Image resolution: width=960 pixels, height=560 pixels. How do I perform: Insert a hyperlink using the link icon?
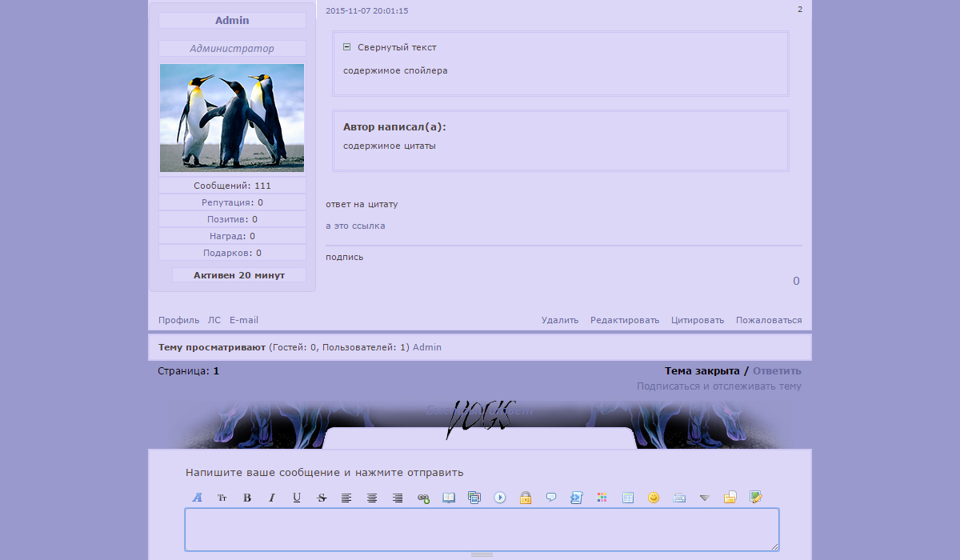coord(423,498)
